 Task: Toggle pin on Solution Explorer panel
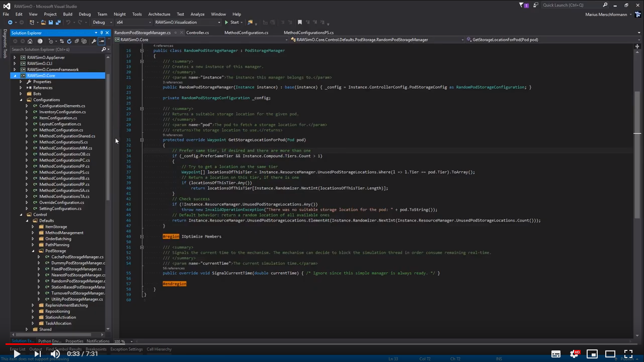pyautogui.click(x=102, y=33)
